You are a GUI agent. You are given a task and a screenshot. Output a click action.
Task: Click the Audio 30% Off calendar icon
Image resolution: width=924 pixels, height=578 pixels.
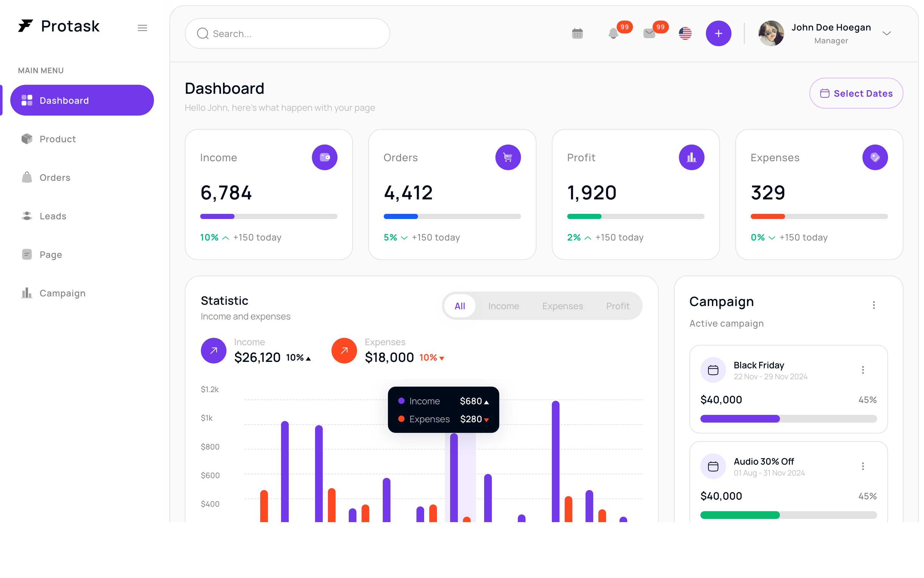click(713, 466)
